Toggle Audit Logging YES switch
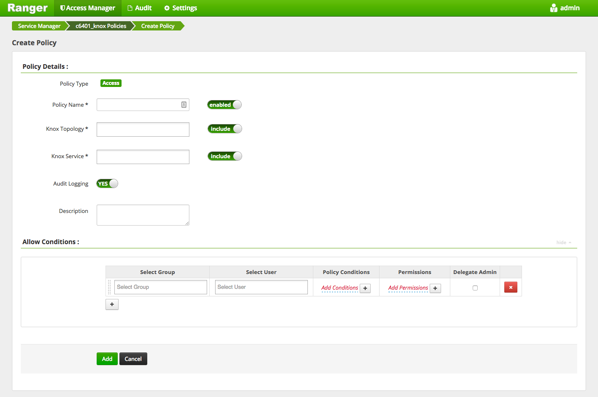 click(107, 184)
